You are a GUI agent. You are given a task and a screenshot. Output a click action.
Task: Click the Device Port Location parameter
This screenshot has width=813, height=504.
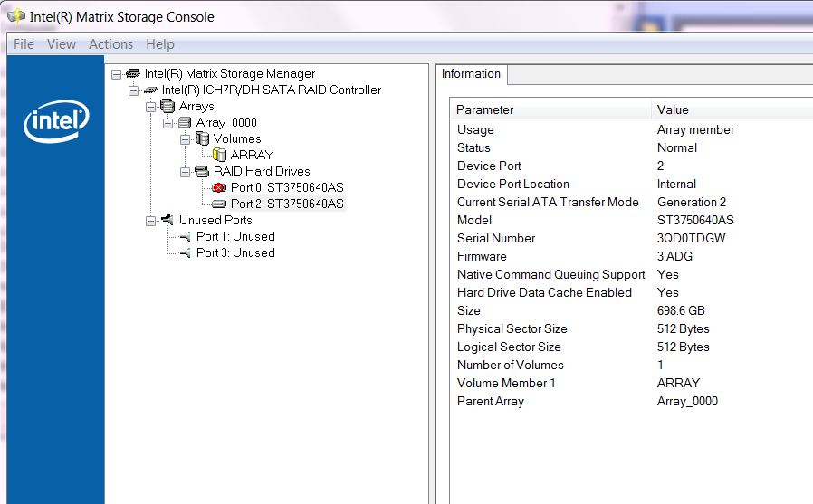pyautogui.click(x=512, y=185)
